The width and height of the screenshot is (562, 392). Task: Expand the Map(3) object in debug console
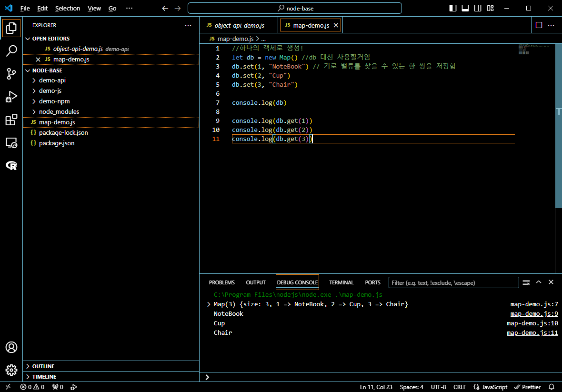[x=209, y=304]
